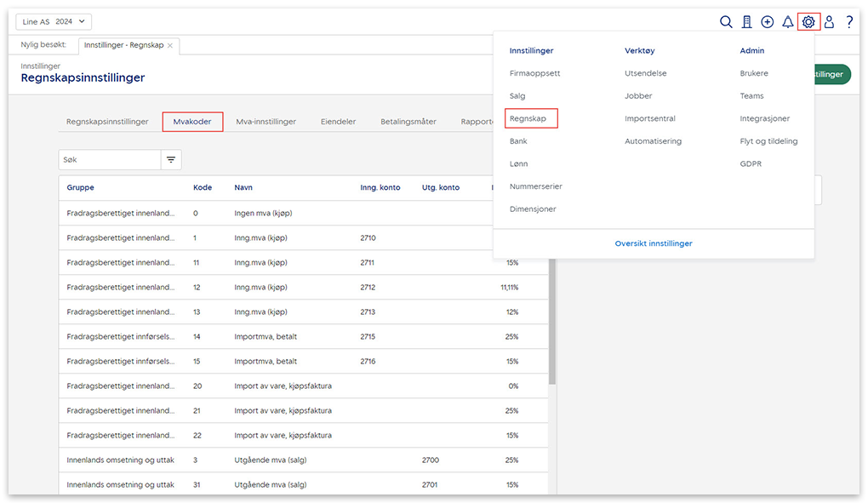Click the company building icon
This screenshot has width=868, height=503.
pos(746,22)
